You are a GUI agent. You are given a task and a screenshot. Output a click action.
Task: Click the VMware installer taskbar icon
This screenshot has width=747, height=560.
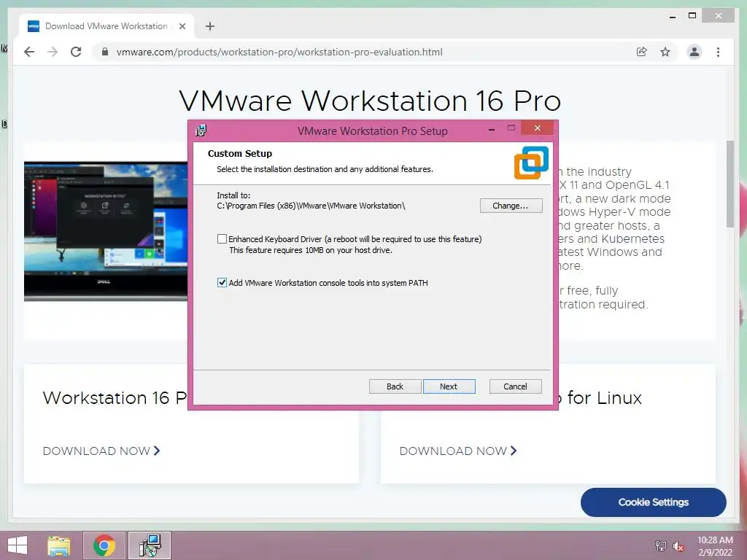pos(150,545)
